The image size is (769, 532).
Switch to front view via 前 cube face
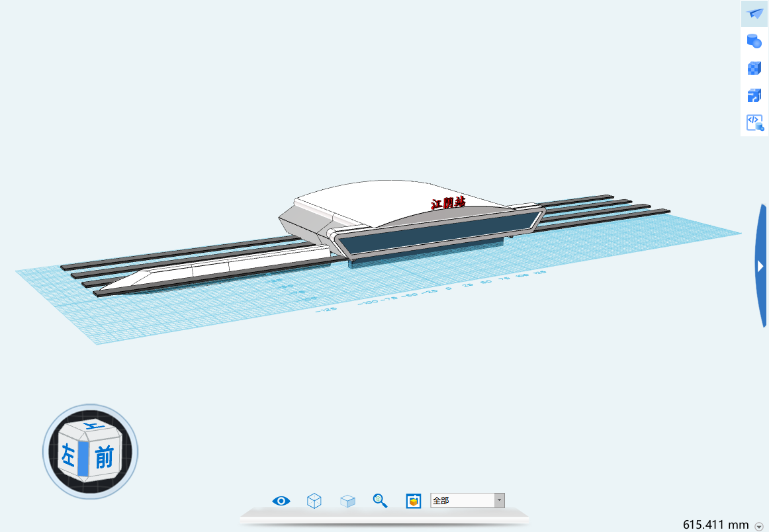pos(104,457)
